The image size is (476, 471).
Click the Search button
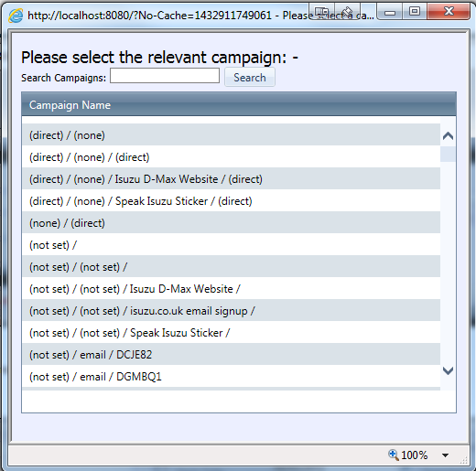[x=250, y=77]
